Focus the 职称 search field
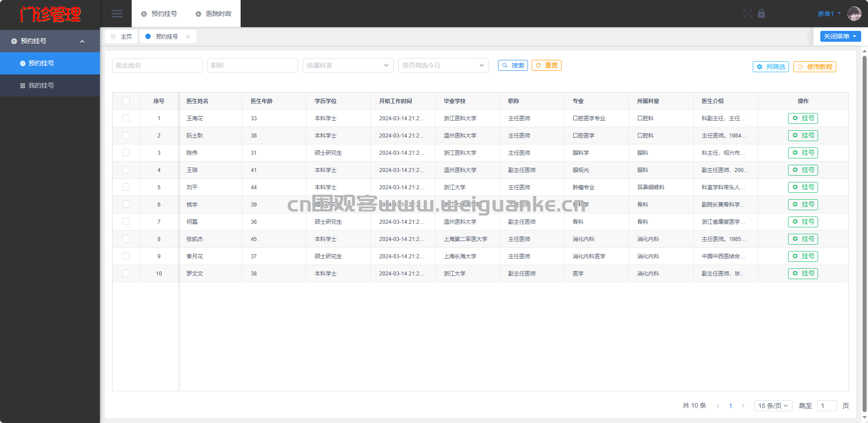The width and height of the screenshot is (868, 423). [253, 65]
